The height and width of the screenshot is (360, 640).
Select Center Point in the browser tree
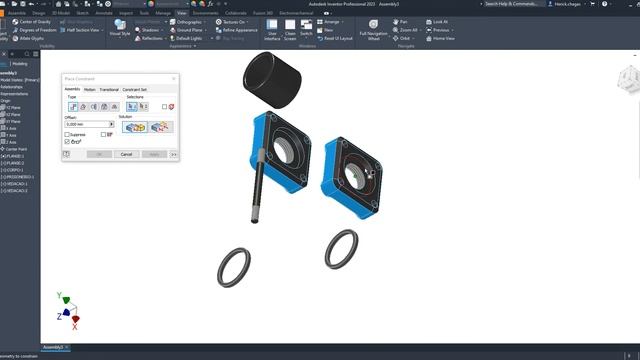[x=14, y=149]
